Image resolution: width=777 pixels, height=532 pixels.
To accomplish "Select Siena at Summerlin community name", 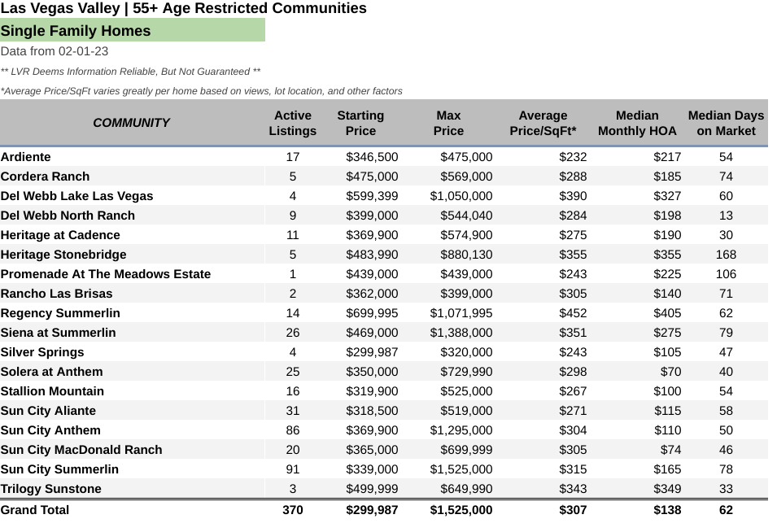I will [58, 333].
